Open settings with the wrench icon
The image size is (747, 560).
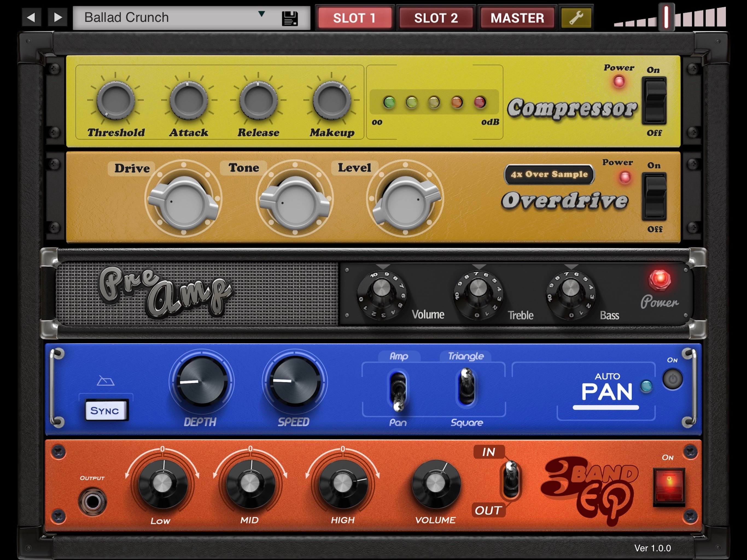coord(576,17)
